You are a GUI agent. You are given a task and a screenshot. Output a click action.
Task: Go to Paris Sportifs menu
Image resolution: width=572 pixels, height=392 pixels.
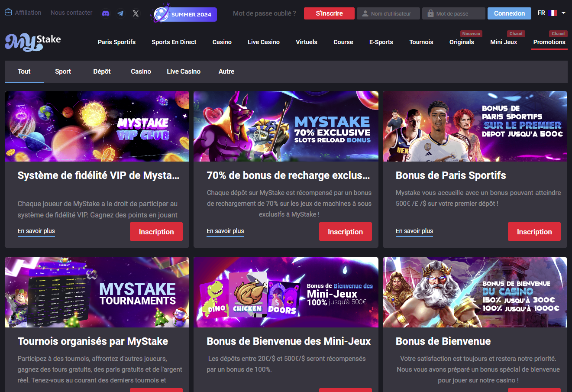point(116,42)
